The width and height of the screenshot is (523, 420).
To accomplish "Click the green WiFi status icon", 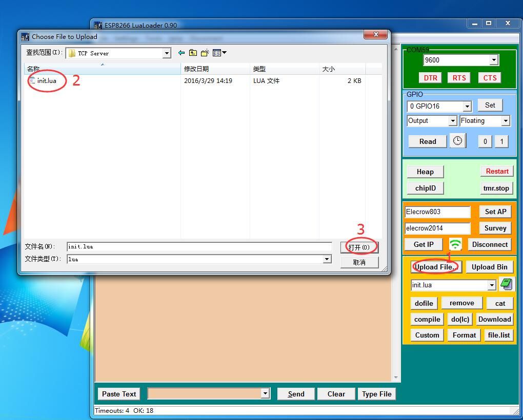I will click(455, 244).
